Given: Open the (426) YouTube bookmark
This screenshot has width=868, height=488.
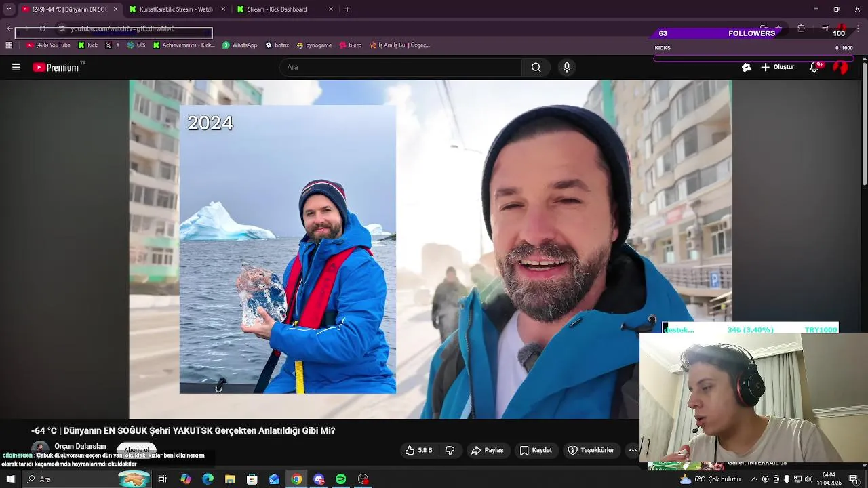Looking at the screenshot, I should (x=48, y=45).
